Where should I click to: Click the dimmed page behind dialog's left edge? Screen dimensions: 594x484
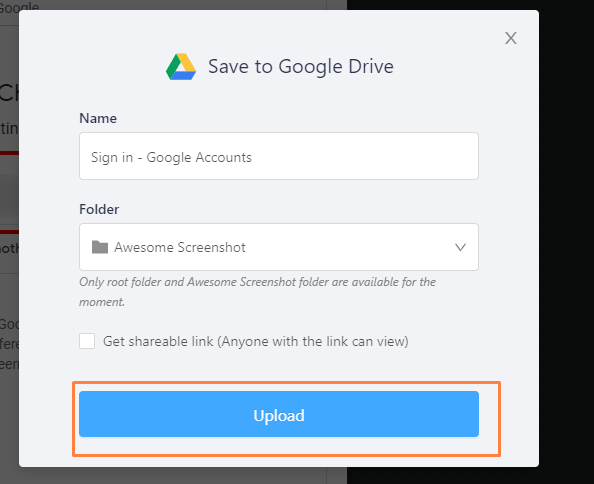9,242
